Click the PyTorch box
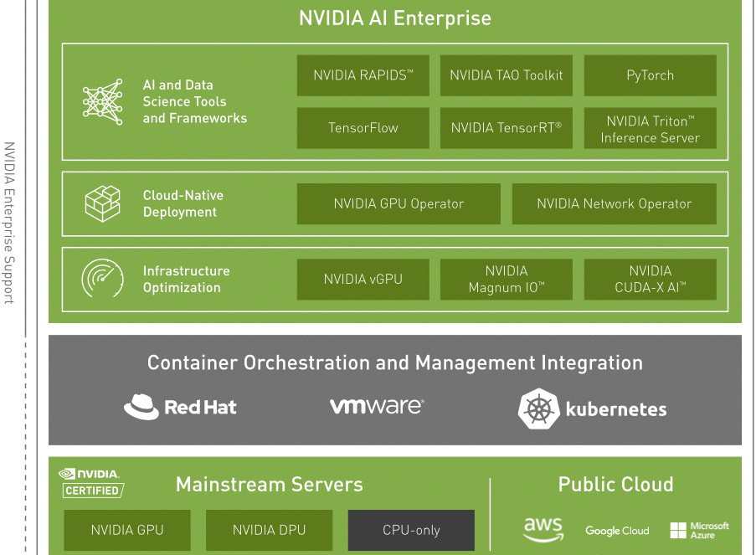Viewport: 756px width, 555px height. [650, 75]
